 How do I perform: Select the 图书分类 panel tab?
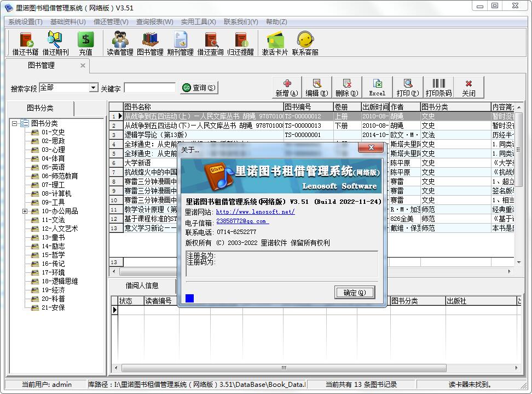[x=41, y=108]
